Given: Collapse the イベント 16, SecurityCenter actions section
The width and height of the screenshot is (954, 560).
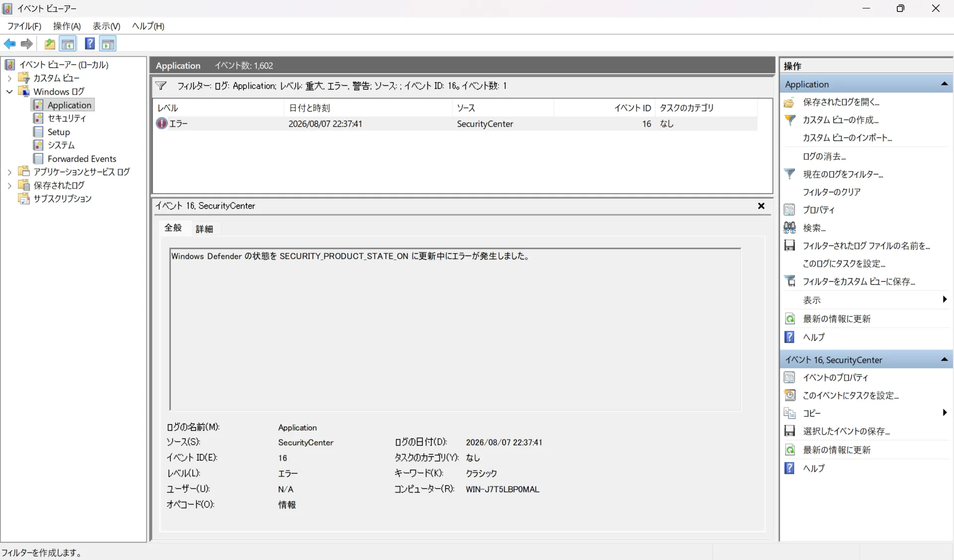Looking at the screenshot, I should (944, 359).
